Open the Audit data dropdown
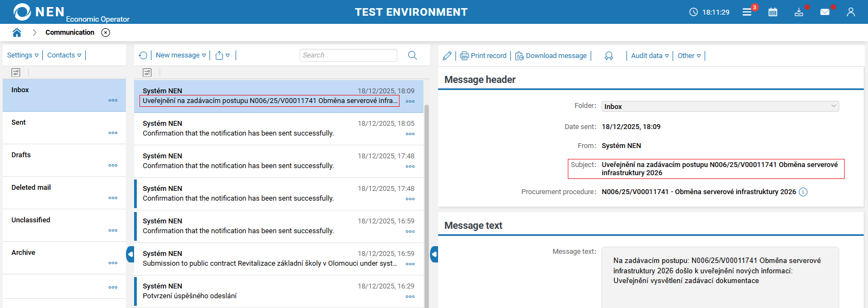The height and width of the screenshot is (308, 868). (650, 56)
